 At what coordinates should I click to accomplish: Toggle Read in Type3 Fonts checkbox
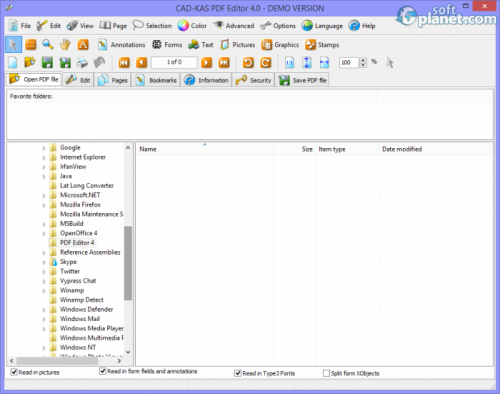[238, 373]
